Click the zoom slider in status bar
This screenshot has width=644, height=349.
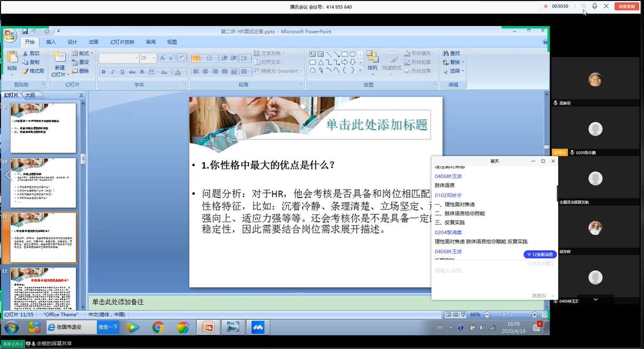[x=504, y=315]
